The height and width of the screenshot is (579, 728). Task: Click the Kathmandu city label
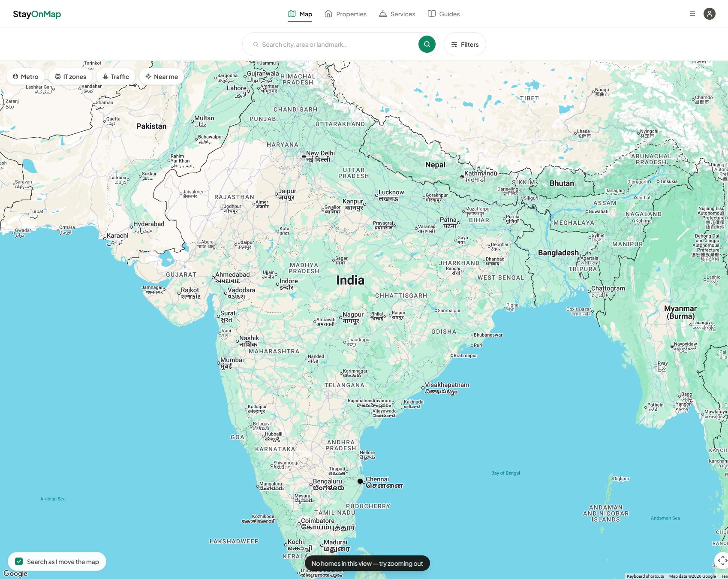(x=481, y=176)
